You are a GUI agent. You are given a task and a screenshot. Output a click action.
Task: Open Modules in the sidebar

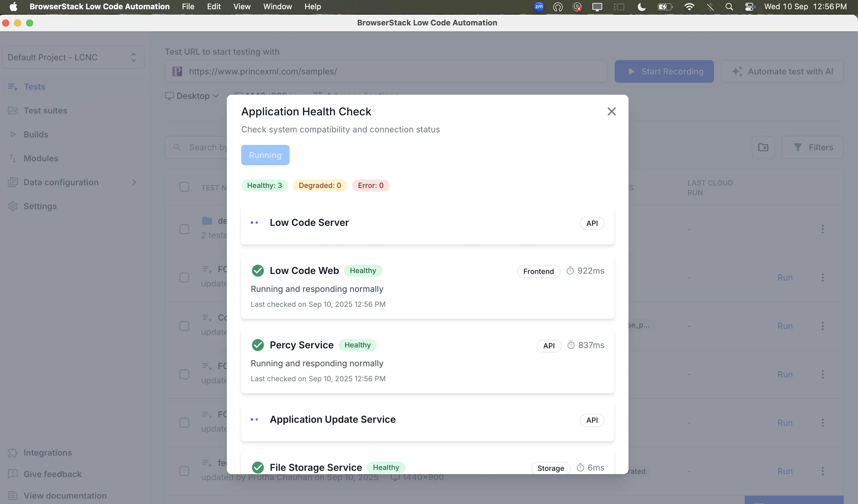pyautogui.click(x=41, y=158)
